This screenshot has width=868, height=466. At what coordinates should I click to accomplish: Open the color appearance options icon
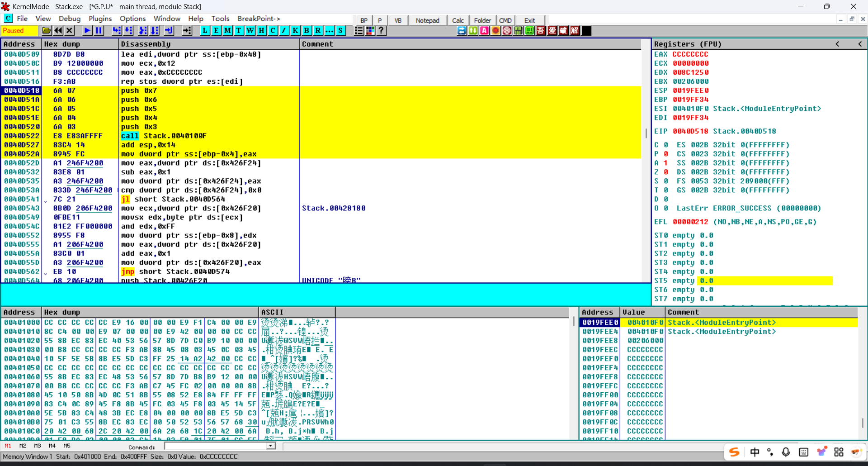pyautogui.click(x=370, y=31)
